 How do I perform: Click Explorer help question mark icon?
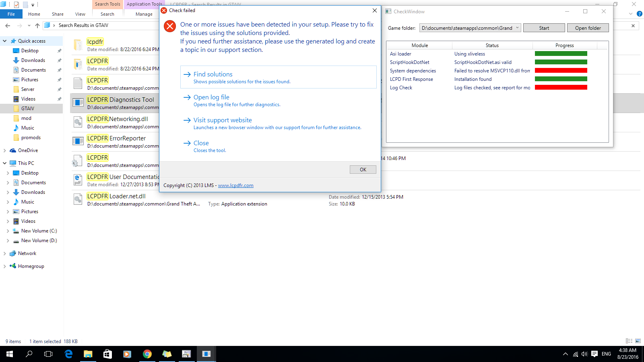pos(639,14)
